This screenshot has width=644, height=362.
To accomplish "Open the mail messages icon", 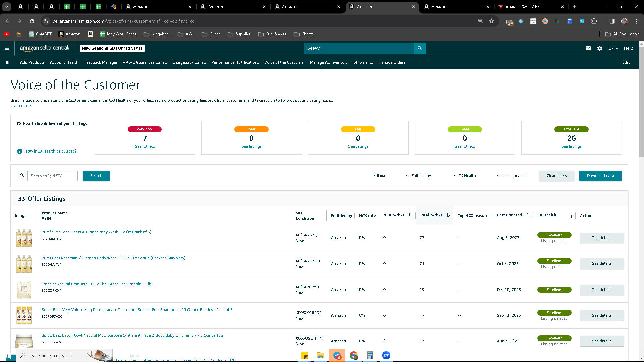I will [x=588, y=48].
